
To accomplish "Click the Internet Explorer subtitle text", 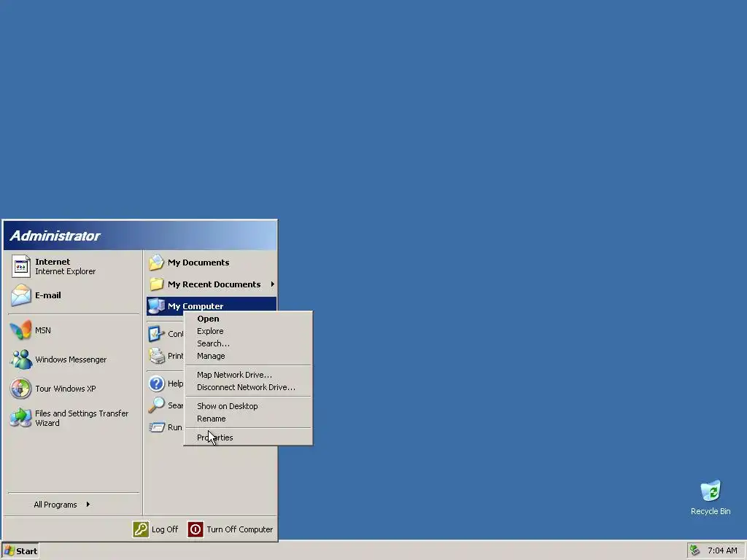I will pos(65,271).
